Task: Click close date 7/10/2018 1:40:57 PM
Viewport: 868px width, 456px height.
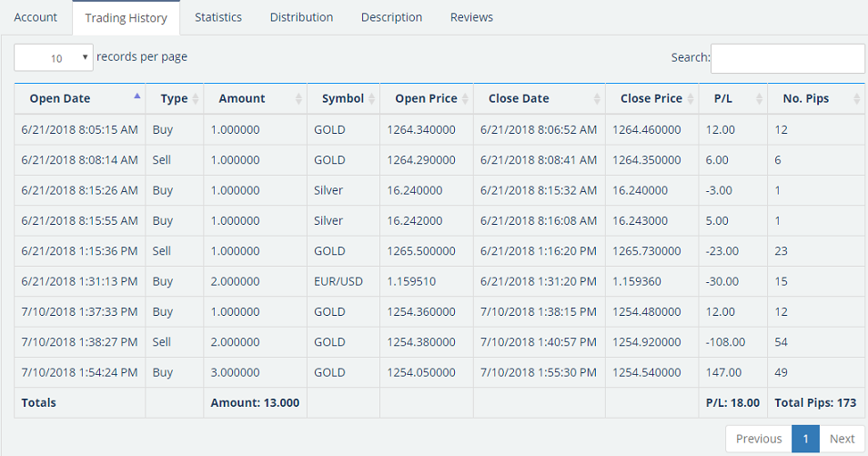Action: click(540, 342)
